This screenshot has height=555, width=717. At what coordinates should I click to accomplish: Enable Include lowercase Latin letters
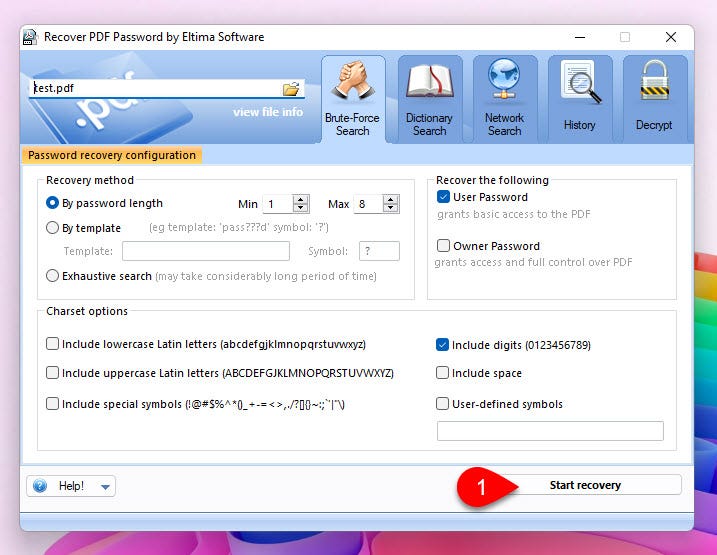tap(53, 343)
